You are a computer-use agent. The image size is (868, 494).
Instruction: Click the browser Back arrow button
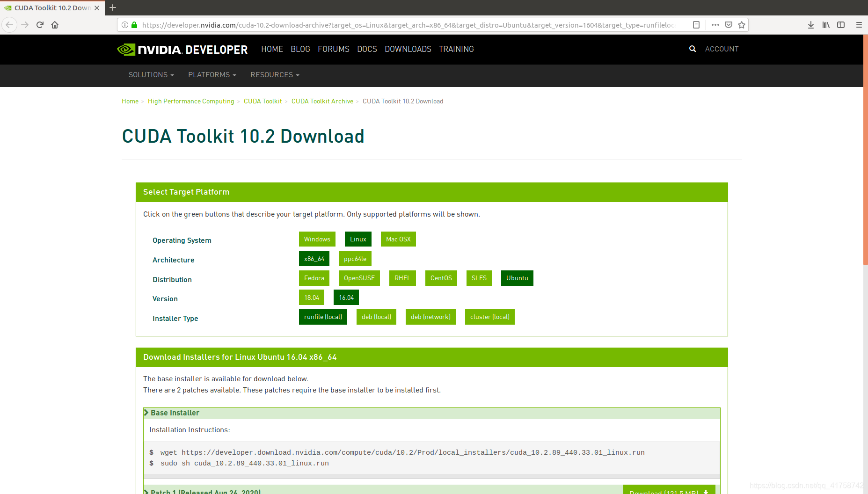pyautogui.click(x=9, y=25)
